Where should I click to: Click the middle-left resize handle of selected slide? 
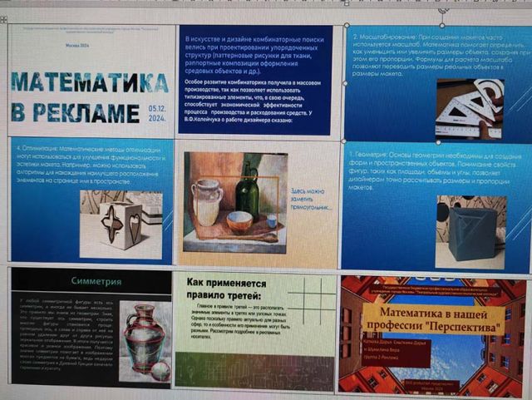tap(345, 83)
